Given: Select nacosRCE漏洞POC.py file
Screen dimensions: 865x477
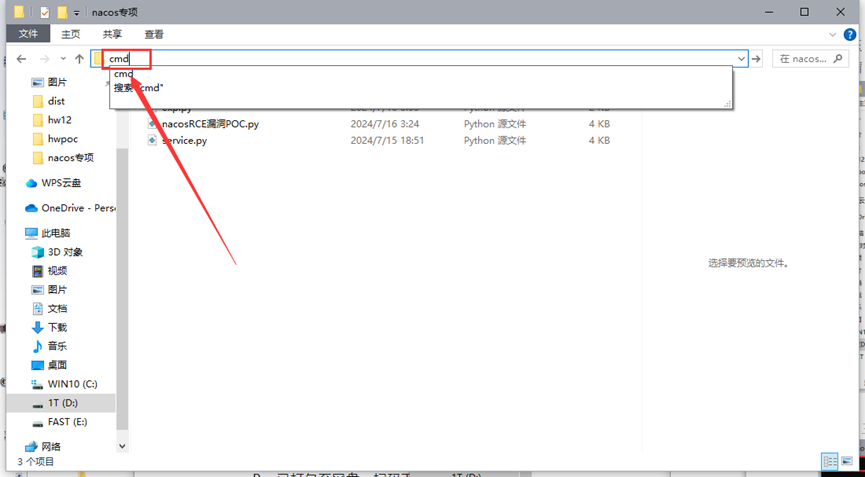Looking at the screenshot, I should 211,124.
